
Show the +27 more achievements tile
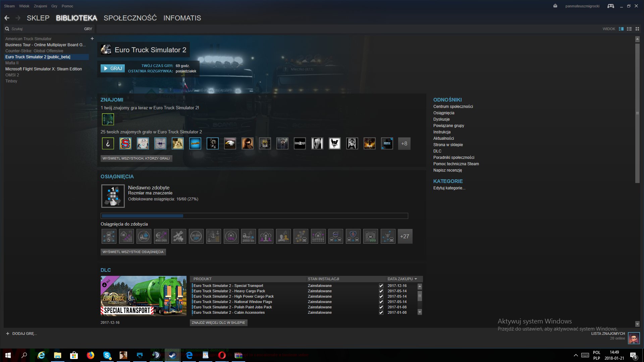[x=405, y=236]
